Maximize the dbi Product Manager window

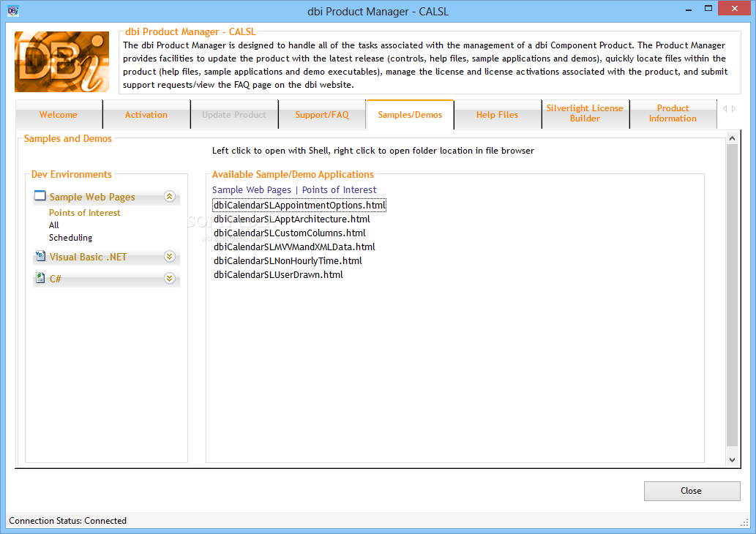pos(708,9)
